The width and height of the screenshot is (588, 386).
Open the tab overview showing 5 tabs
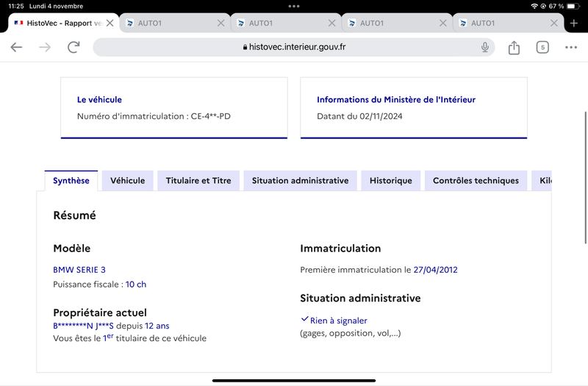[x=542, y=47]
